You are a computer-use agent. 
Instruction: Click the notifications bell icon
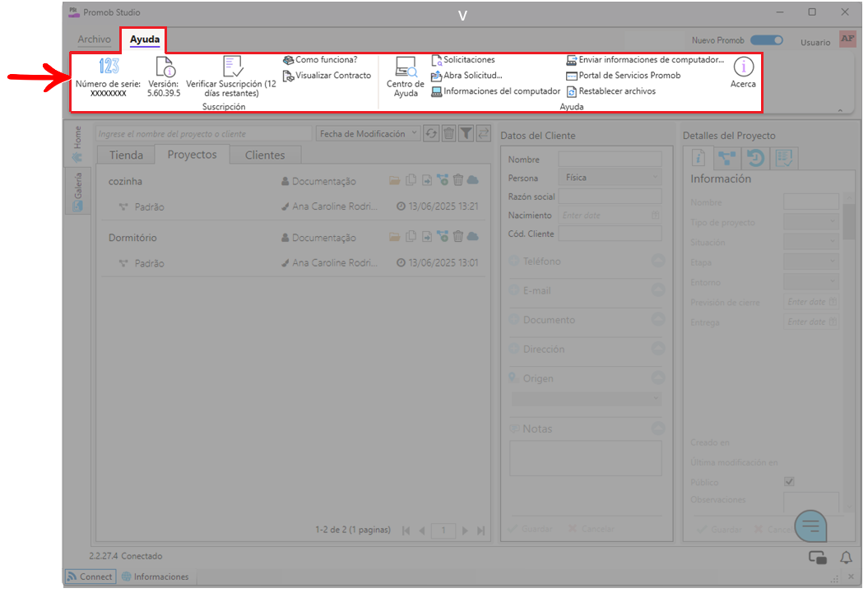tap(846, 558)
